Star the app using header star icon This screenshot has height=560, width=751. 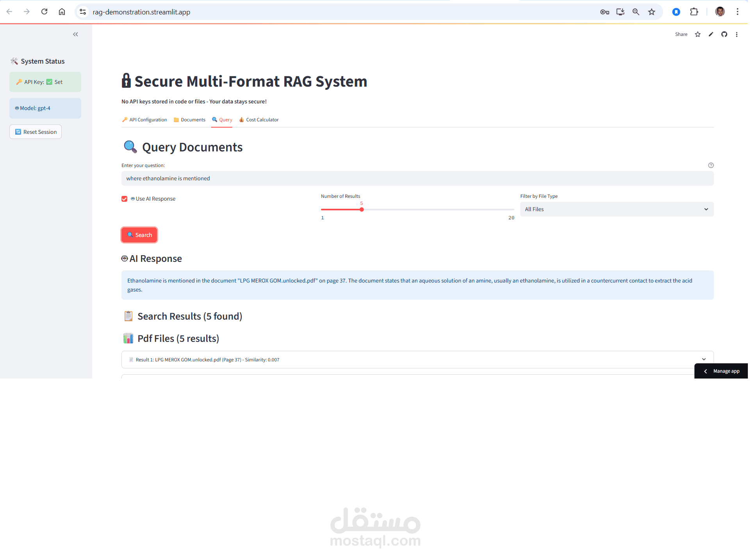coord(697,34)
